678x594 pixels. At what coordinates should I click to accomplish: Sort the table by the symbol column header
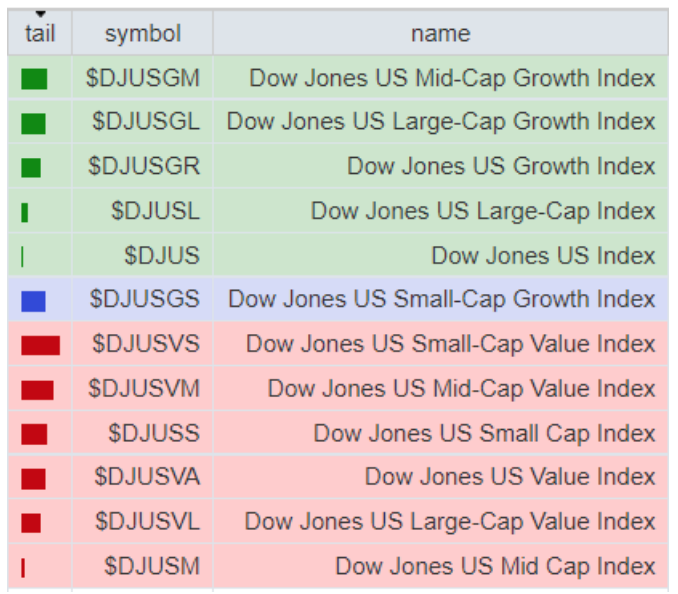[142, 33]
